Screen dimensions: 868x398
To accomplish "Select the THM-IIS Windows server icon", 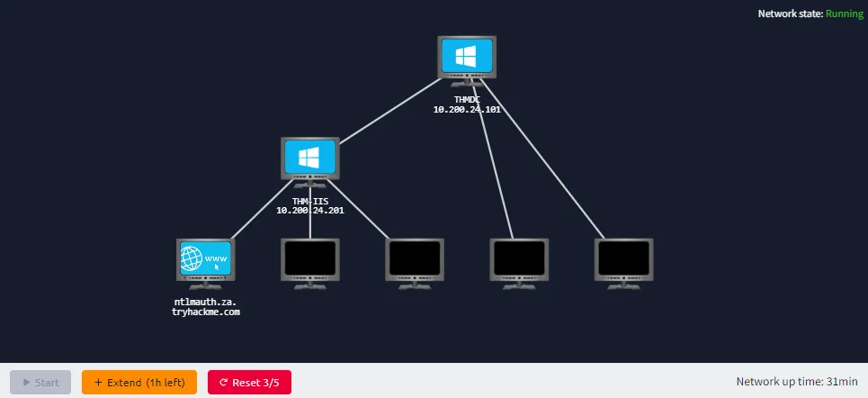I will pyautogui.click(x=310, y=162).
